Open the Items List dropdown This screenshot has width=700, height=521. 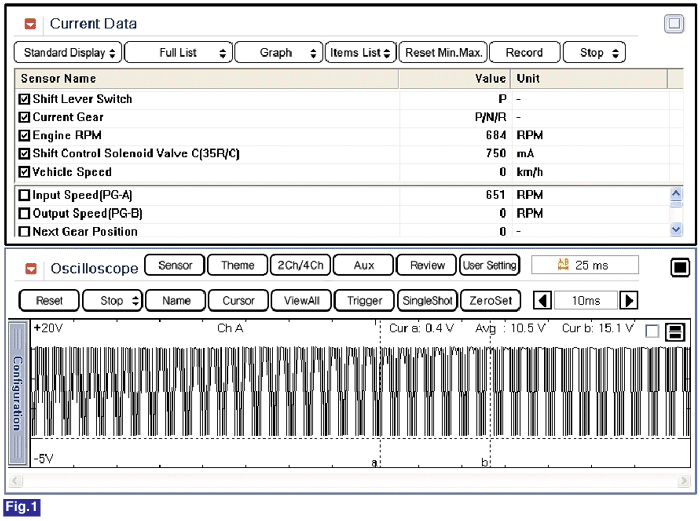[x=361, y=53]
